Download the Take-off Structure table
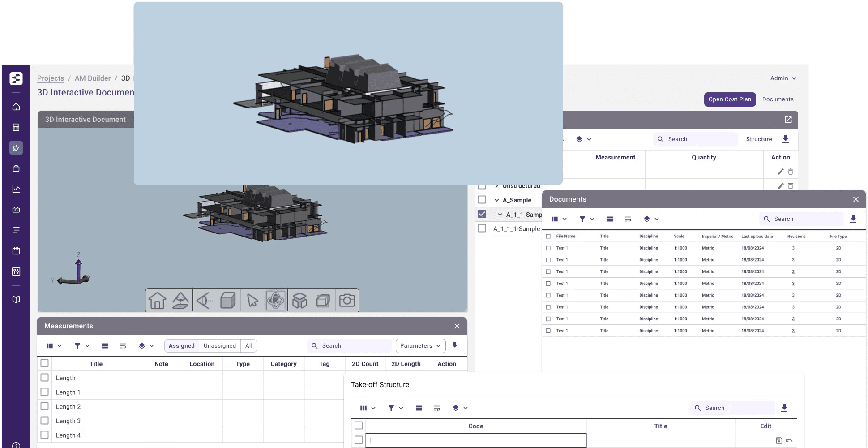The width and height of the screenshot is (868, 448). pos(784,408)
